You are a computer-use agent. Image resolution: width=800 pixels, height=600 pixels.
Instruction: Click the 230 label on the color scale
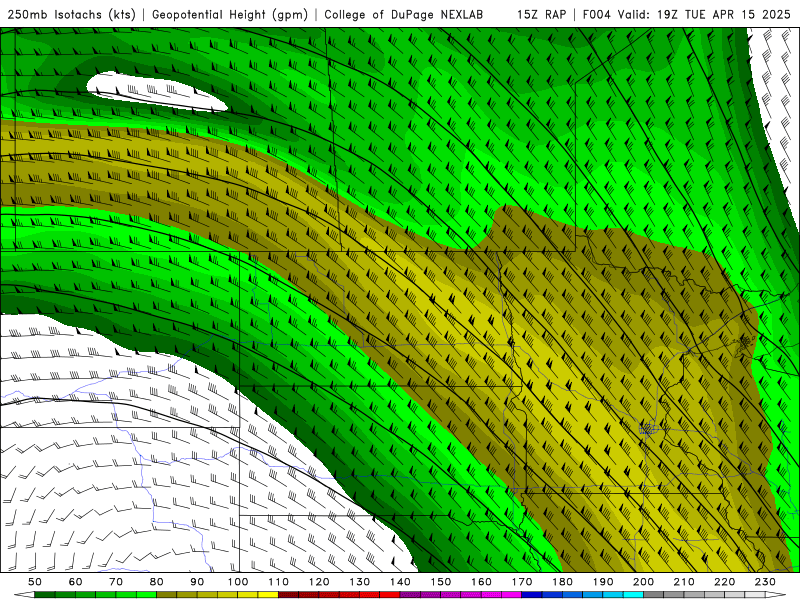tap(765, 582)
